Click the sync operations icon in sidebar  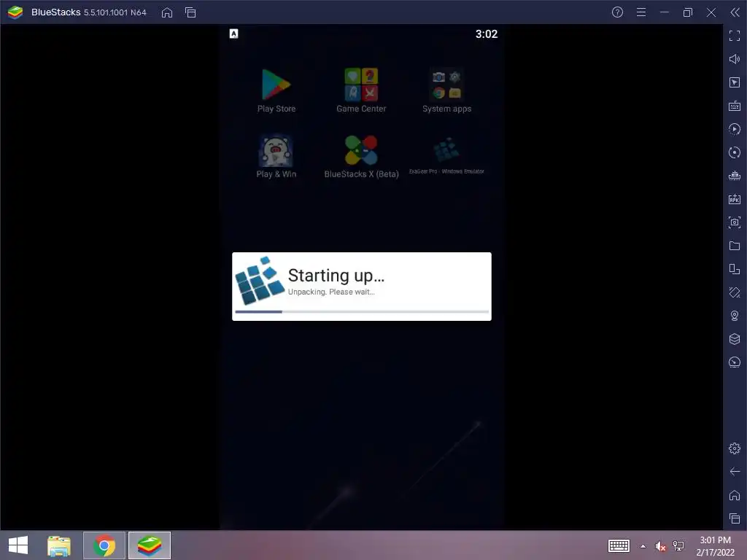tap(735, 152)
